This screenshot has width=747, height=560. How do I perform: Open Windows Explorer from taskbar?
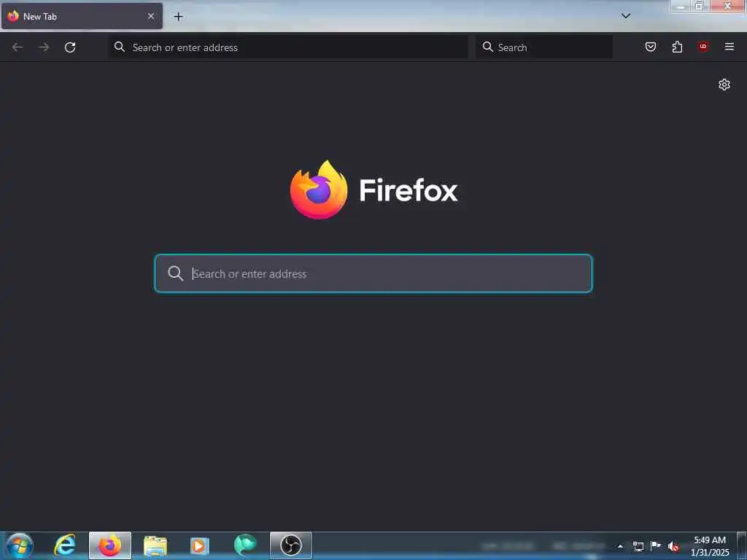[x=155, y=545]
